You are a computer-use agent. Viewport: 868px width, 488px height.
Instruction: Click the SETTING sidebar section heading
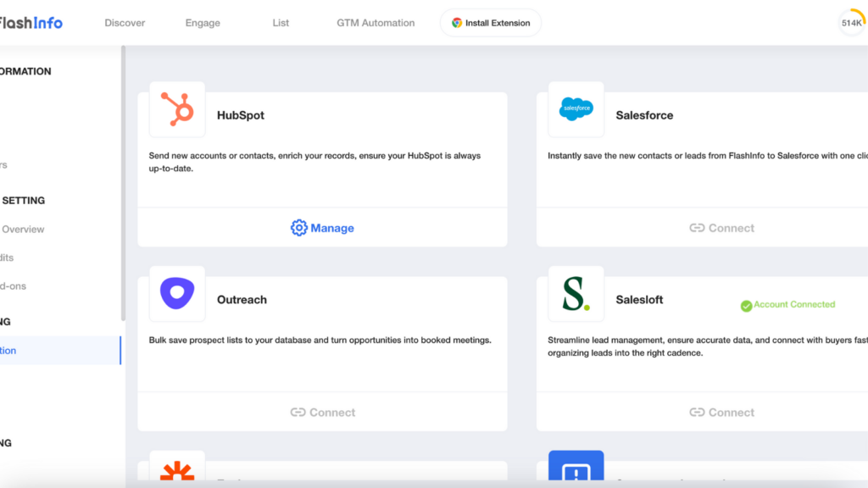23,200
